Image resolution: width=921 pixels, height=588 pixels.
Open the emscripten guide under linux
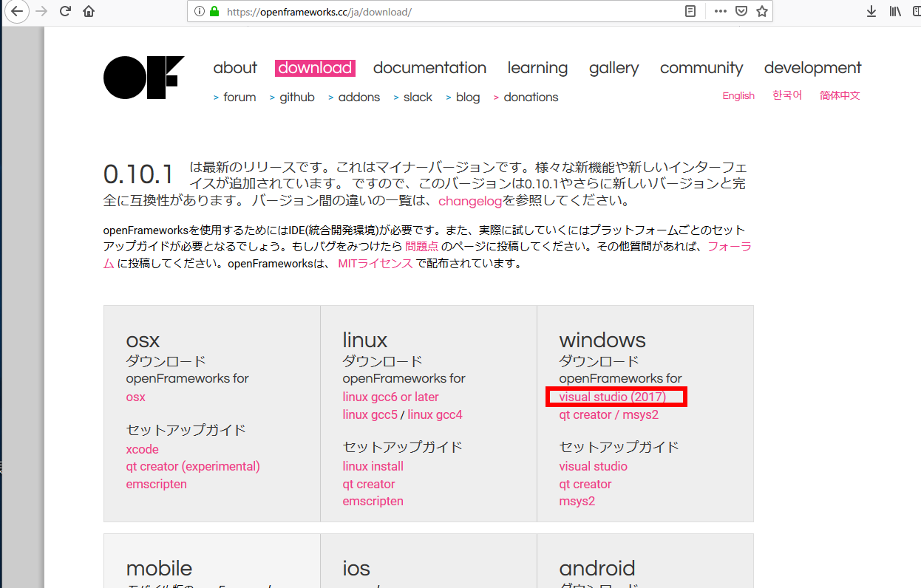[x=373, y=501]
